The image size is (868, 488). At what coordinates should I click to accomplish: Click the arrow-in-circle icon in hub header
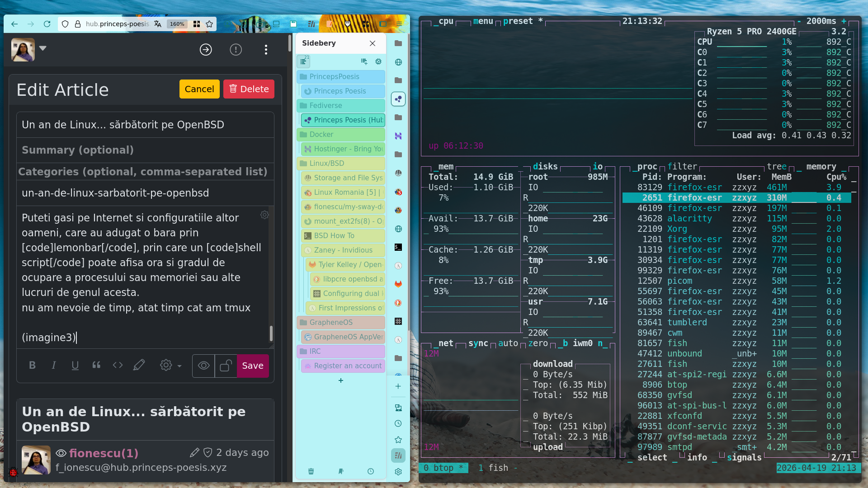[x=206, y=50]
